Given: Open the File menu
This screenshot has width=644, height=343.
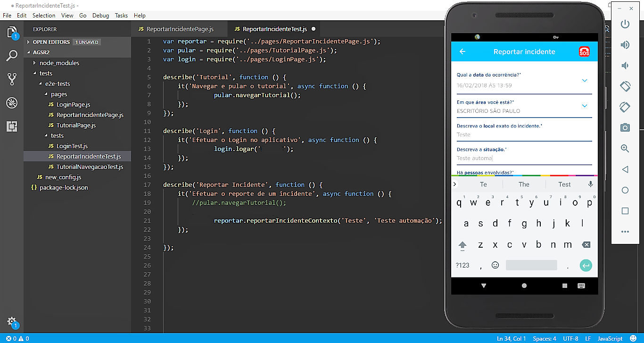Looking at the screenshot, I should pyautogui.click(x=7, y=16).
